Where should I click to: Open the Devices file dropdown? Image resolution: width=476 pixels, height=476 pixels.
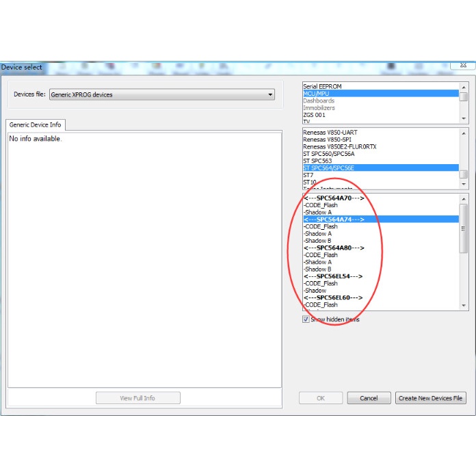pyautogui.click(x=161, y=94)
